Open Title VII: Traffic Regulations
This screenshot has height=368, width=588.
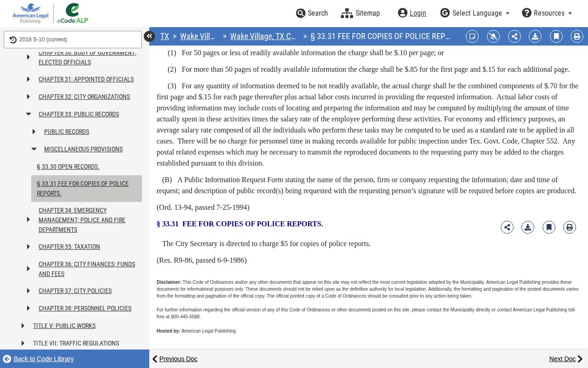[x=76, y=343]
